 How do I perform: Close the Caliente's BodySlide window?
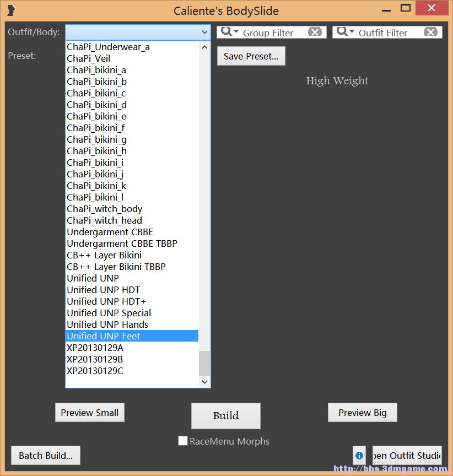point(432,8)
